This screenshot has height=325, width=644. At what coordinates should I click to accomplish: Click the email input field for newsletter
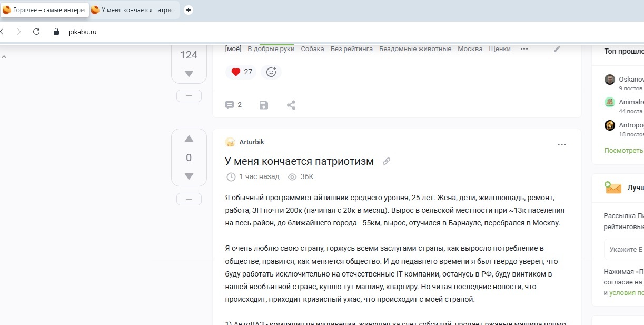pos(626,250)
